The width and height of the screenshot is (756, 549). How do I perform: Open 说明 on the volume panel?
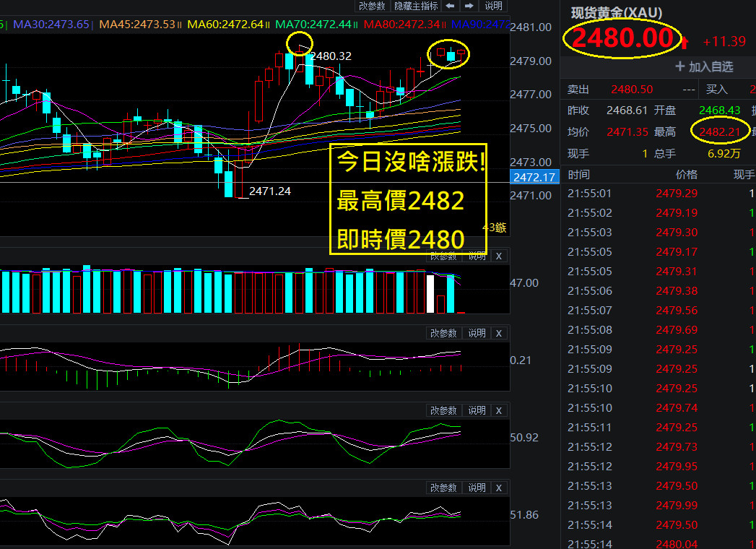(x=477, y=256)
